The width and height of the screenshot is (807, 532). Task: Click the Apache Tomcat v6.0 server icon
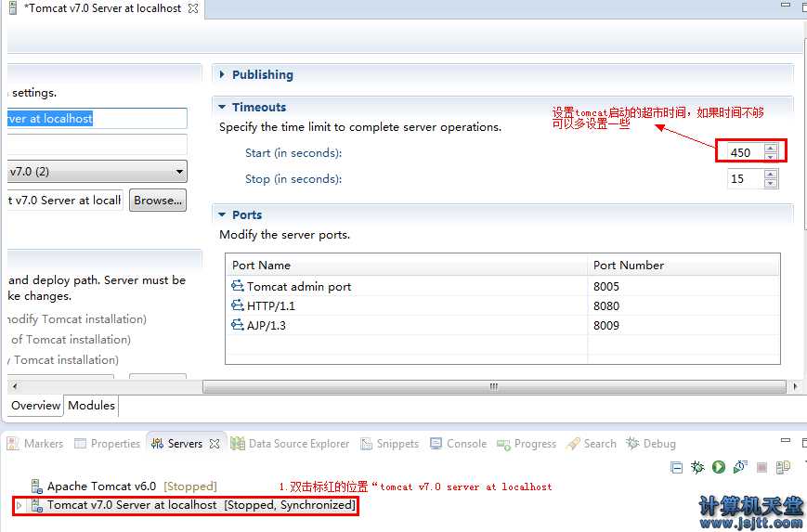coord(36,487)
